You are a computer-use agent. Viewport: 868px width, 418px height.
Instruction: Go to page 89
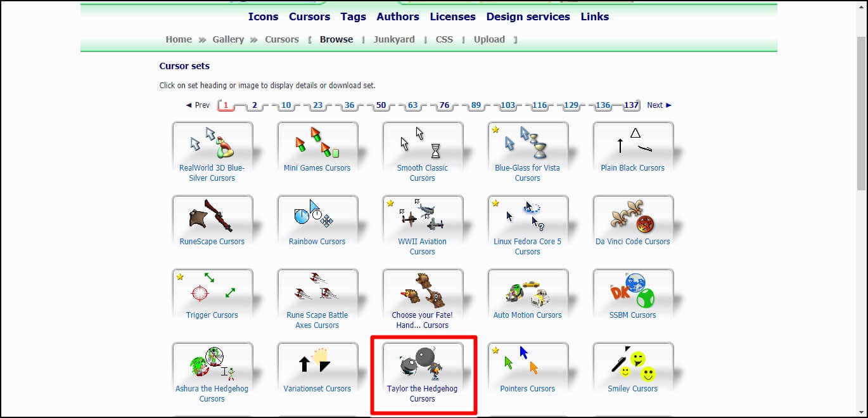pos(476,105)
